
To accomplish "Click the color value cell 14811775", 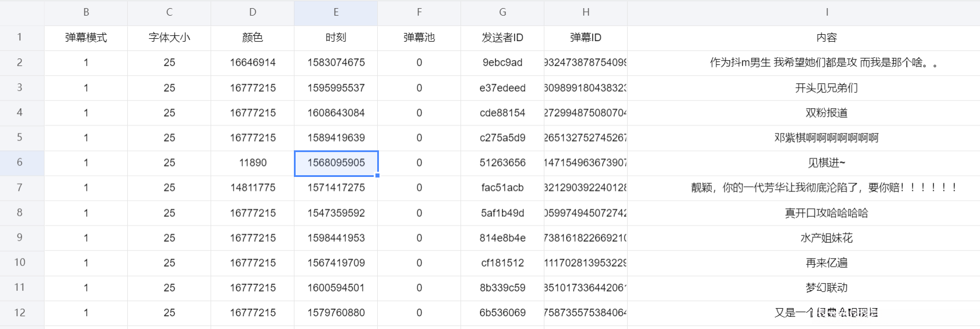I will coord(253,188).
